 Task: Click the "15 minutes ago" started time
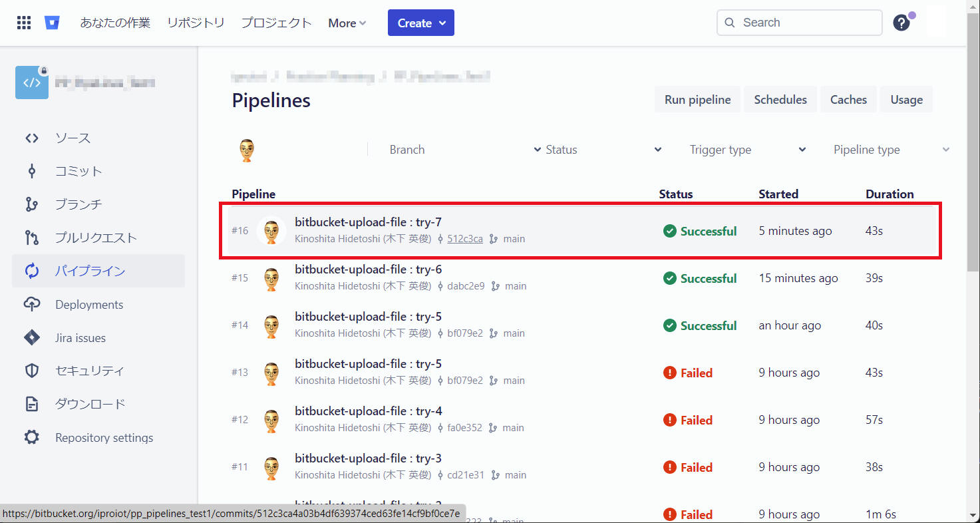(x=798, y=278)
